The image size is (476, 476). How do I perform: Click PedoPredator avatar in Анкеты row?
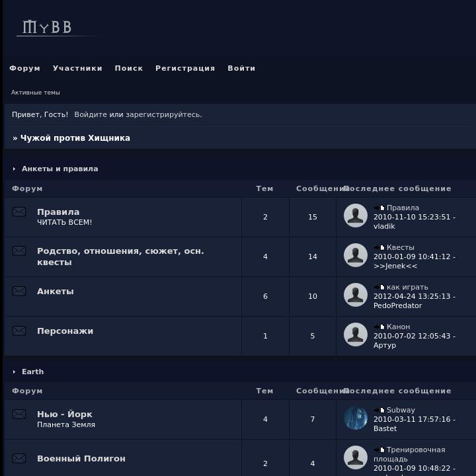[356, 295]
